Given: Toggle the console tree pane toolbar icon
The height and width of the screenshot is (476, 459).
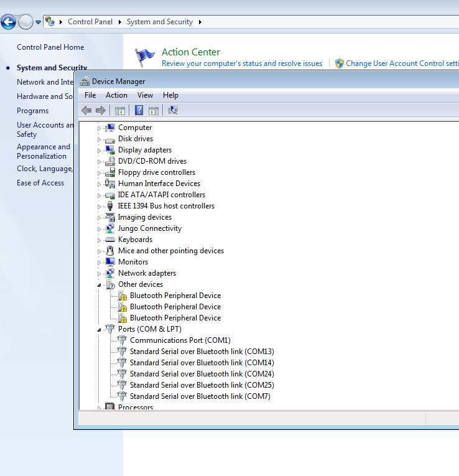Looking at the screenshot, I should tap(120, 111).
